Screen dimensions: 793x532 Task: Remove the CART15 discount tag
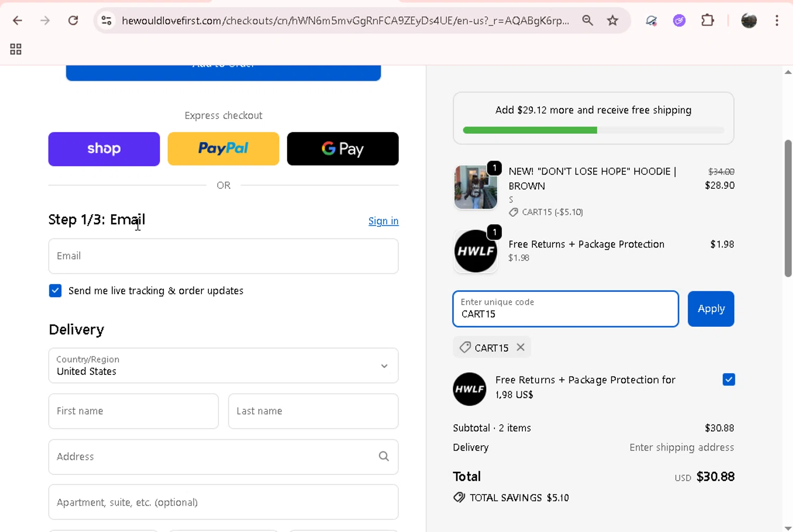point(521,347)
